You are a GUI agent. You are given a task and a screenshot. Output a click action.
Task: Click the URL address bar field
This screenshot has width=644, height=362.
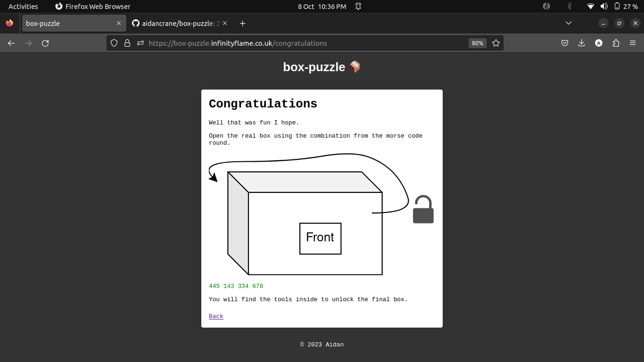(302, 43)
